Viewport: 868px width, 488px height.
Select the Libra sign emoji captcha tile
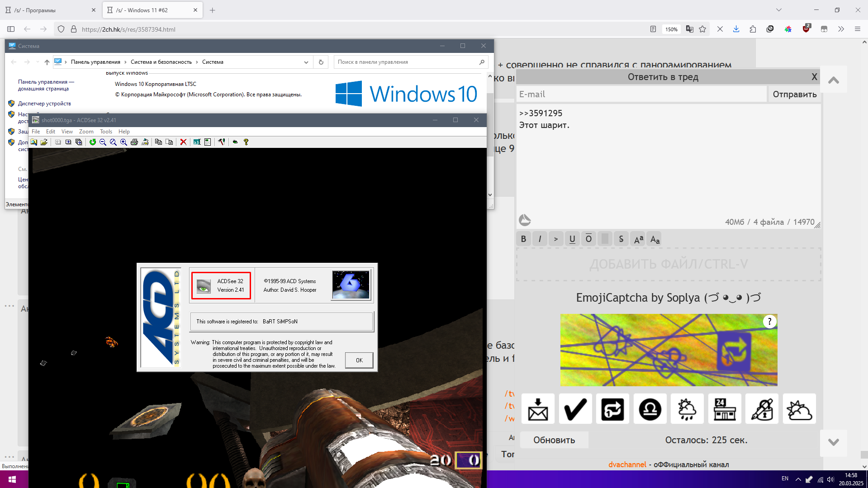click(x=650, y=409)
